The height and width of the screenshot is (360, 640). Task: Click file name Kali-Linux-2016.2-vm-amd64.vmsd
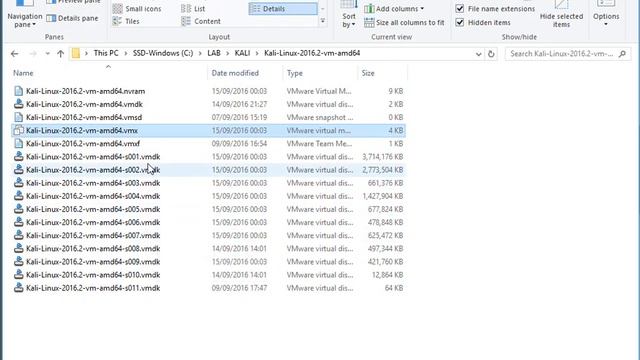click(84, 117)
